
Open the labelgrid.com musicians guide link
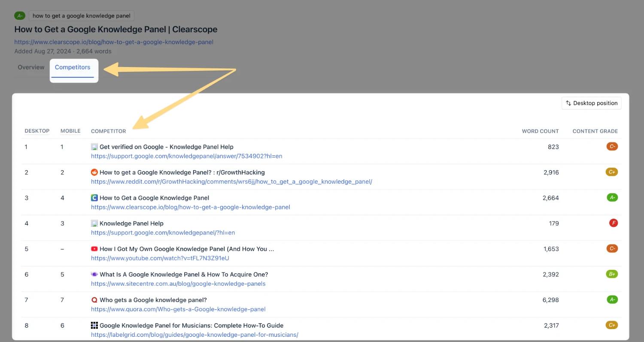click(x=194, y=335)
